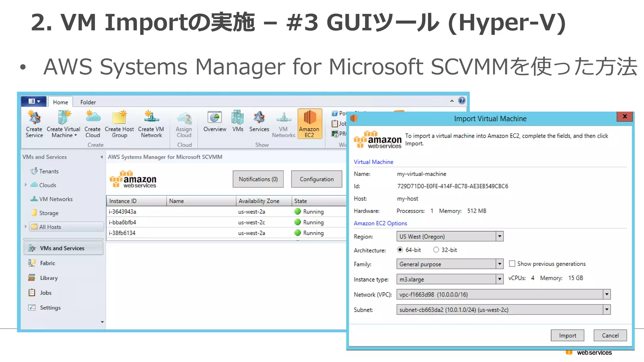The height and width of the screenshot is (362, 644).
Task: Click my-virtual-machine name value
Action: pos(421,174)
